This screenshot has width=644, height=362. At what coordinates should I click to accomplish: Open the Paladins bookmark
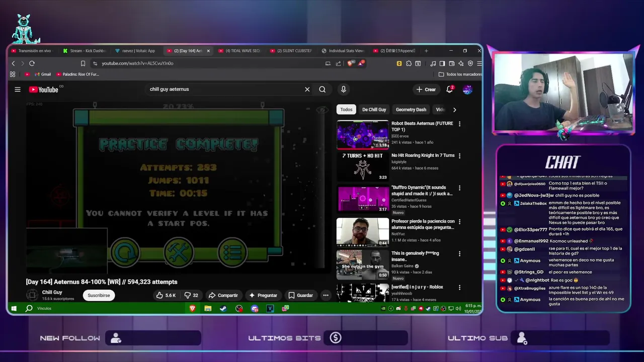[77, 74]
